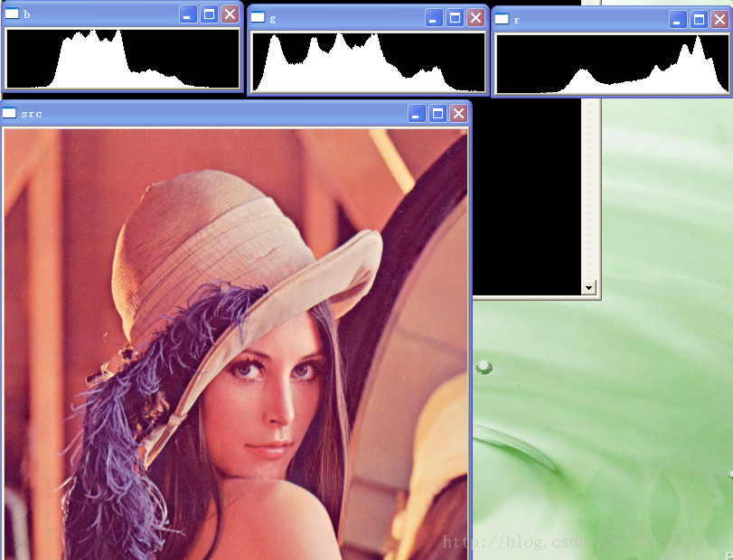The width and height of the screenshot is (733, 560).
Task: Focus the black console window area
Action: click(x=527, y=196)
